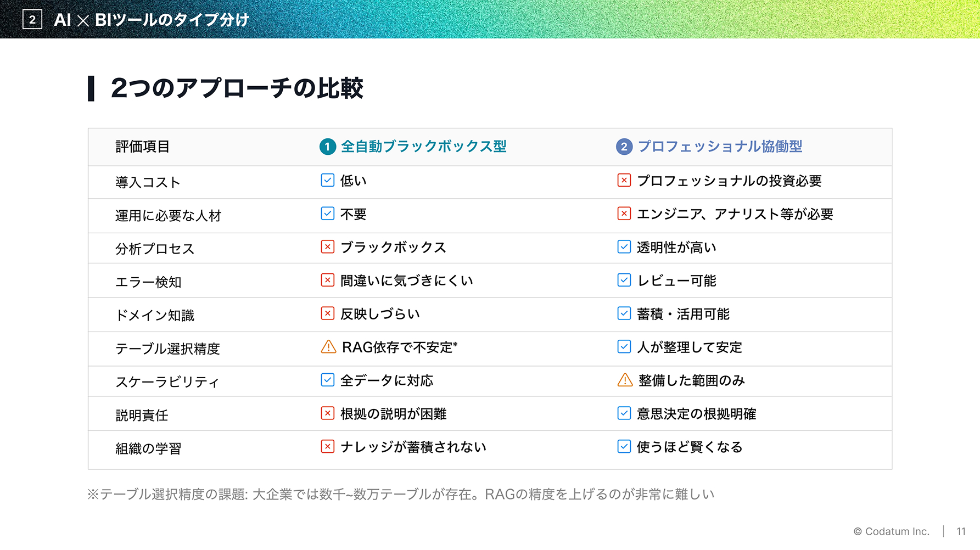Click the gradient header bar at top

coord(489,20)
